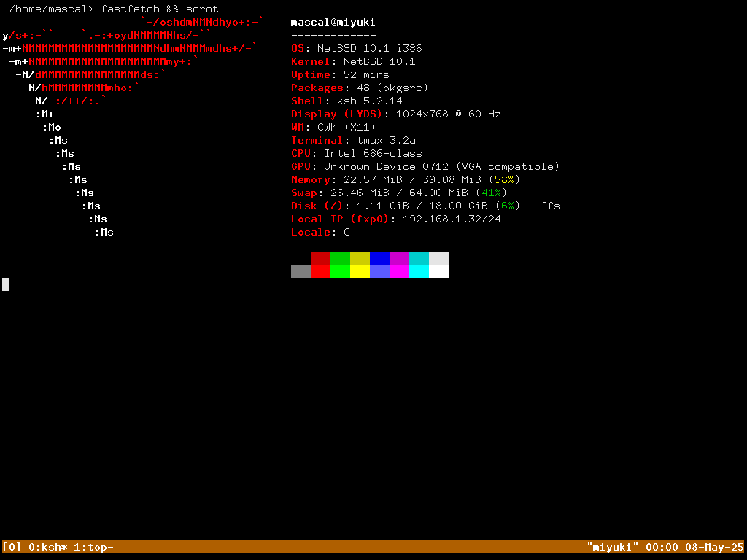Click the bright cyan color swatch
The width and height of the screenshot is (747, 560).
click(x=419, y=271)
